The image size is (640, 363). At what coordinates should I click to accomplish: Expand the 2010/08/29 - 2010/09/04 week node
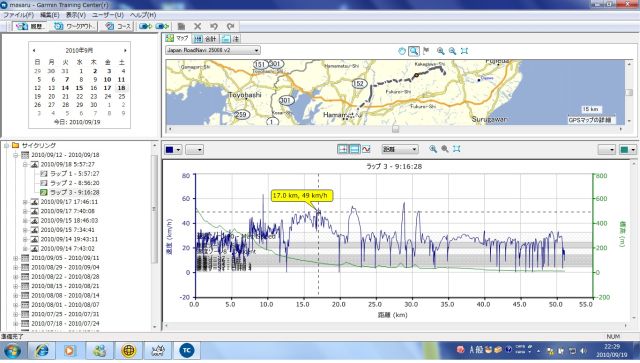point(16,267)
